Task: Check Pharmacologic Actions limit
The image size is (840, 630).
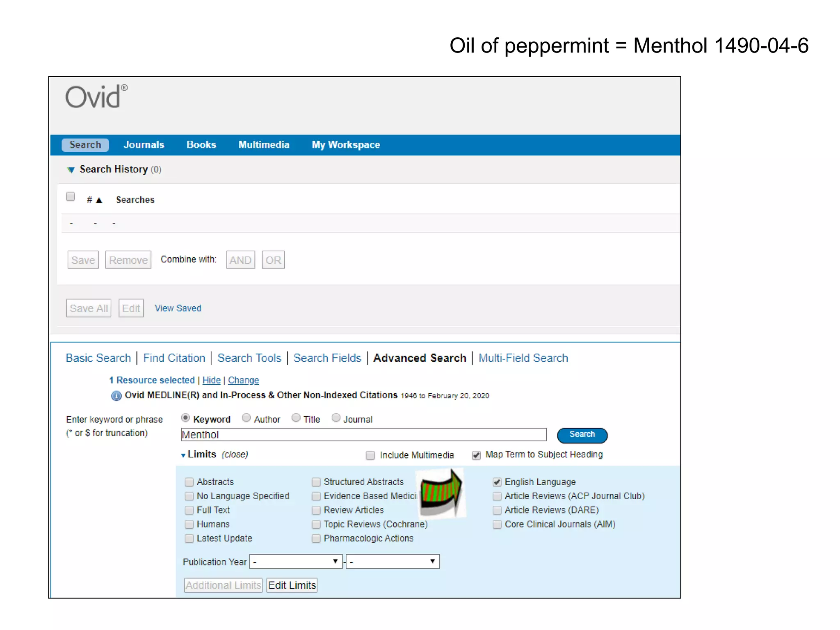Action: coord(316,539)
